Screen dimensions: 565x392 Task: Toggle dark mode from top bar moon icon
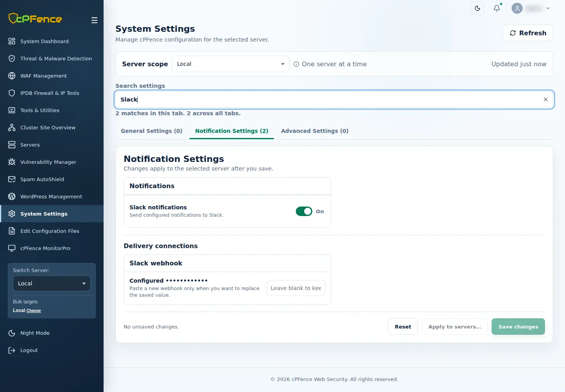(478, 8)
